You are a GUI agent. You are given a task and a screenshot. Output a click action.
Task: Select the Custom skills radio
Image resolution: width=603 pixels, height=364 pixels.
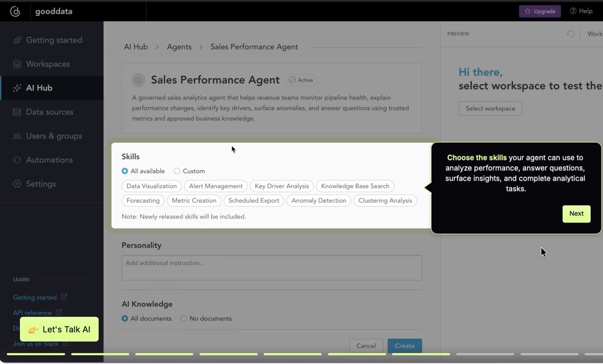click(177, 171)
